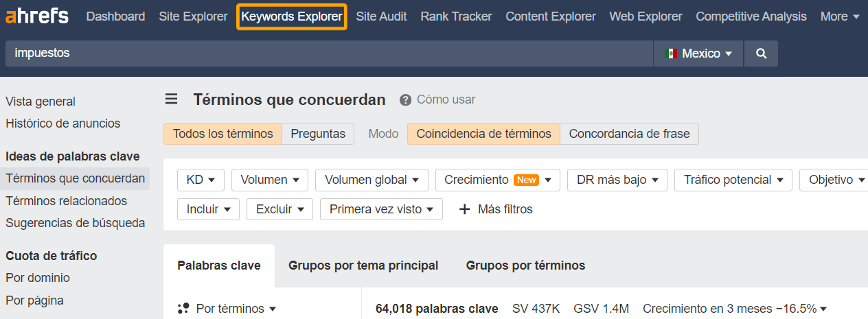Click the SV 437K value

point(536,309)
